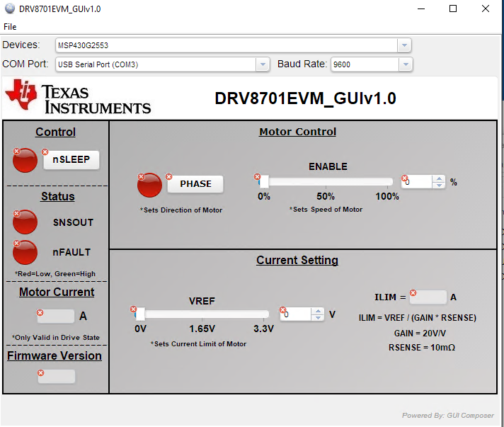504x427 pixels.
Task: Click the 'RSENSE = 10mΩ' text
Action: click(422, 348)
